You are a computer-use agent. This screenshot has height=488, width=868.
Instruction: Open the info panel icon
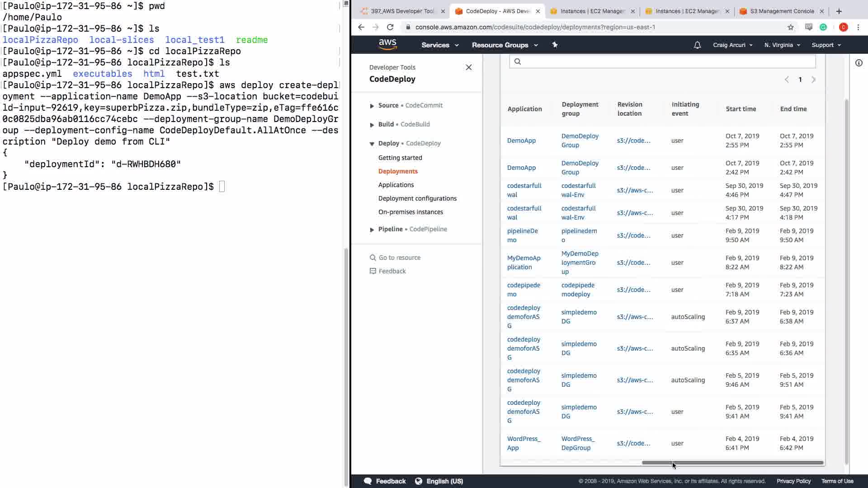tap(859, 63)
